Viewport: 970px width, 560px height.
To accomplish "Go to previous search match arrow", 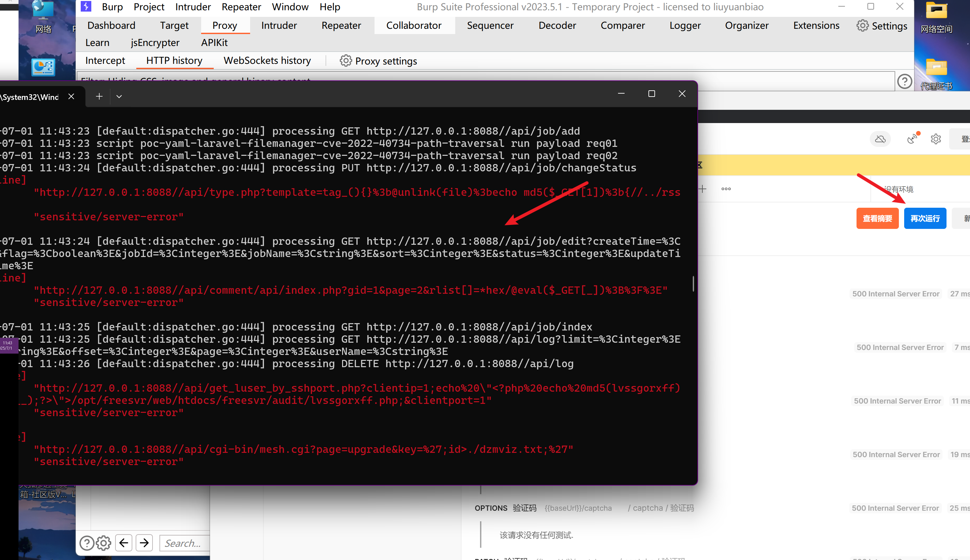I will (x=123, y=543).
